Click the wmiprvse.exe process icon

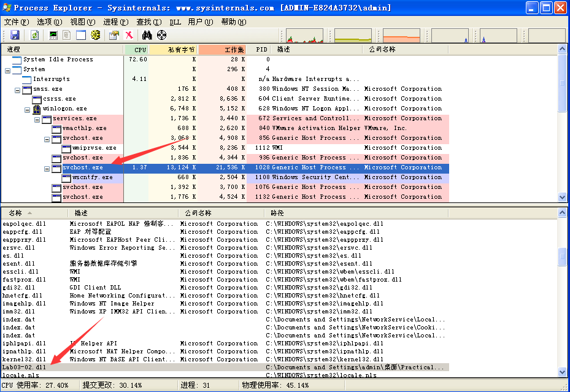click(x=66, y=148)
